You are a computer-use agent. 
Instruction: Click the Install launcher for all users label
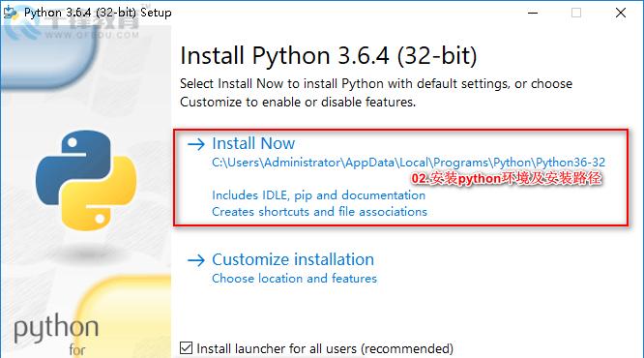pyautogui.click(x=325, y=348)
